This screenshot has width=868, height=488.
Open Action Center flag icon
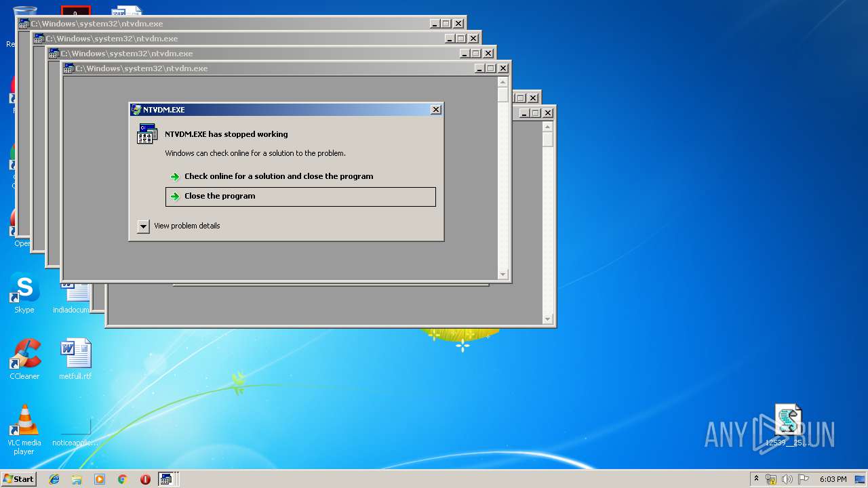coord(804,479)
